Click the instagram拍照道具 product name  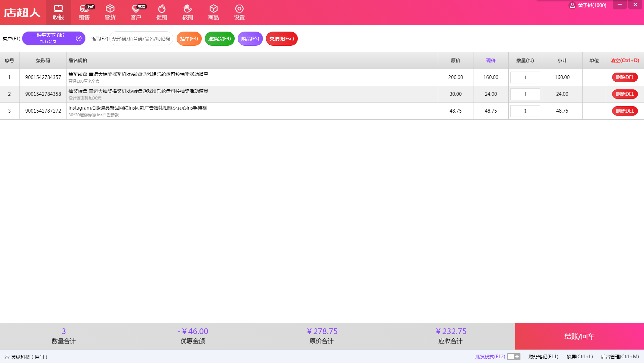(x=138, y=108)
